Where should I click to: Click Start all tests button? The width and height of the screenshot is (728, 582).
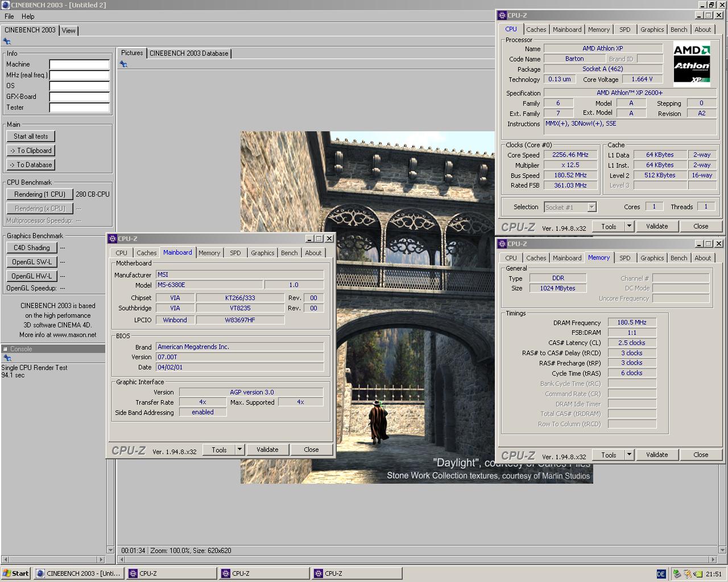[31, 136]
